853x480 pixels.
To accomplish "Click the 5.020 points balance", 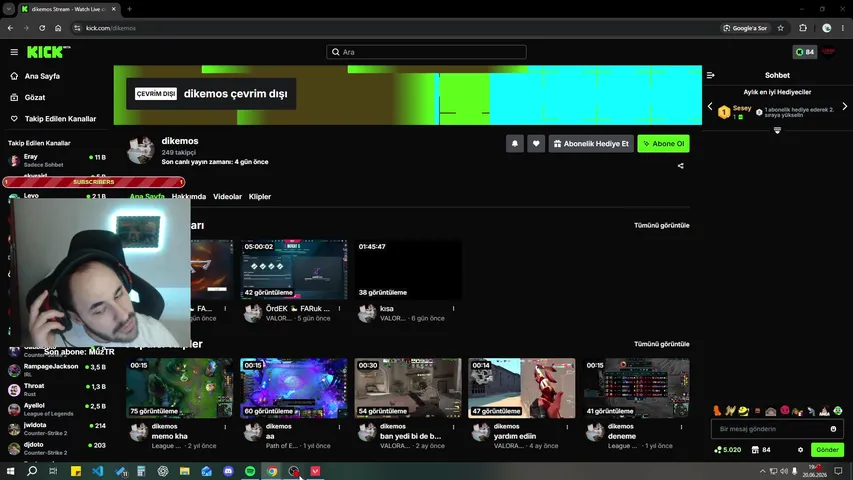I will coord(728,450).
